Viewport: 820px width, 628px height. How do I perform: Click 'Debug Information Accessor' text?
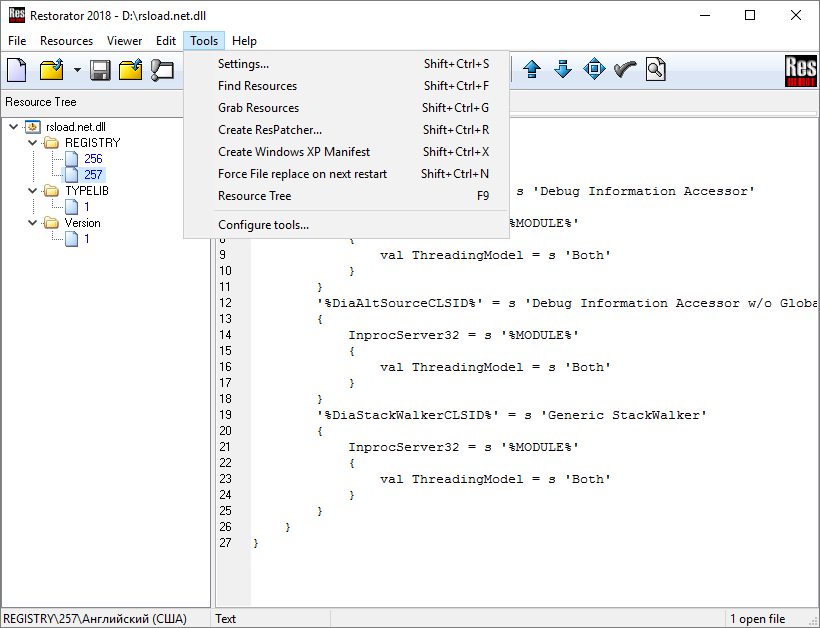[644, 191]
